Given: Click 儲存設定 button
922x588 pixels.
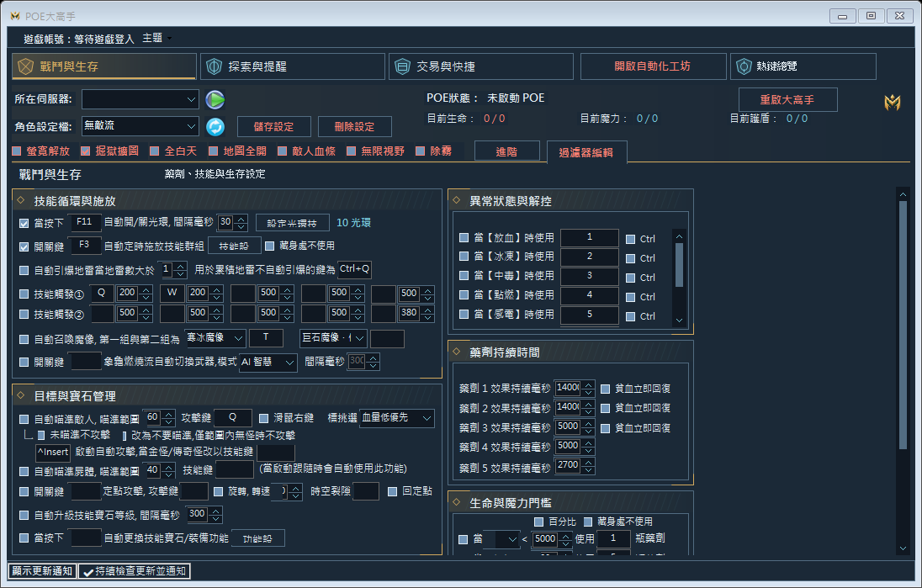Looking at the screenshot, I should (x=274, y=126).
